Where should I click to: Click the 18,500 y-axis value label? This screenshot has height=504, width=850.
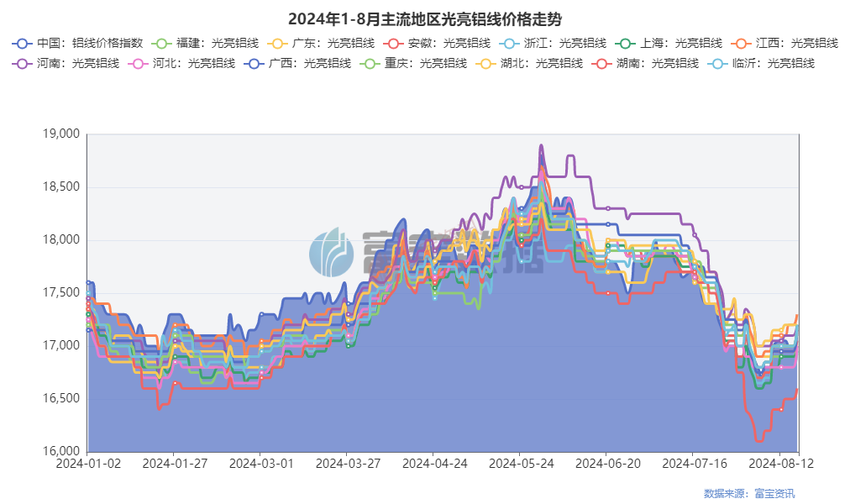tap(60, 187)
